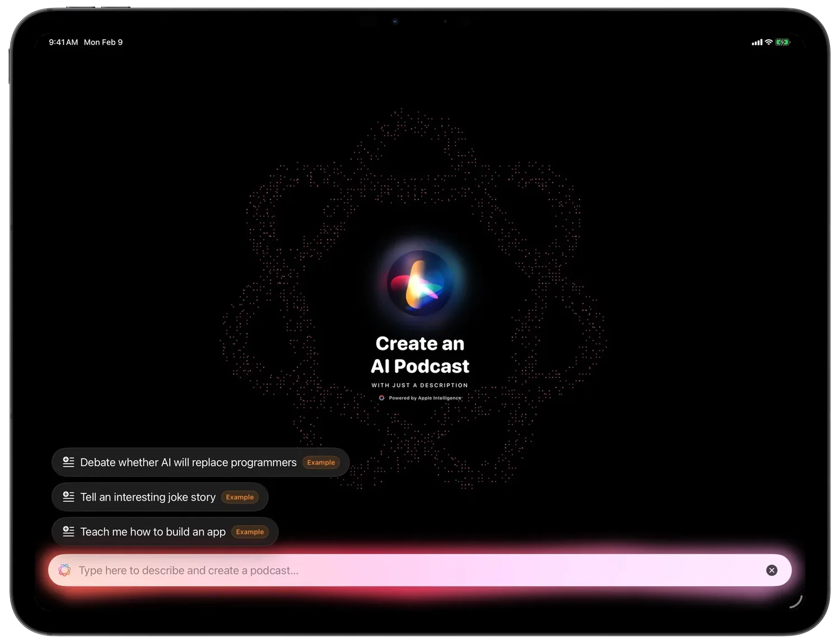Screen dimensions: 840x644
Task: Click the 'WITH JUST A DESCRIPTION' subtitle
Action: [x=419, y=385]
